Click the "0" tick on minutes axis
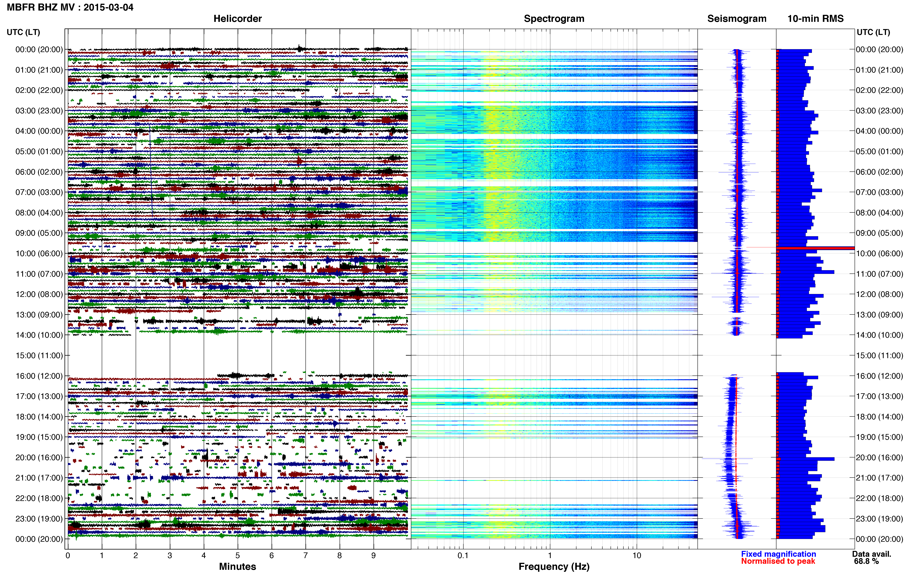This screenshot has width=924, height=578. coord(68,555)
